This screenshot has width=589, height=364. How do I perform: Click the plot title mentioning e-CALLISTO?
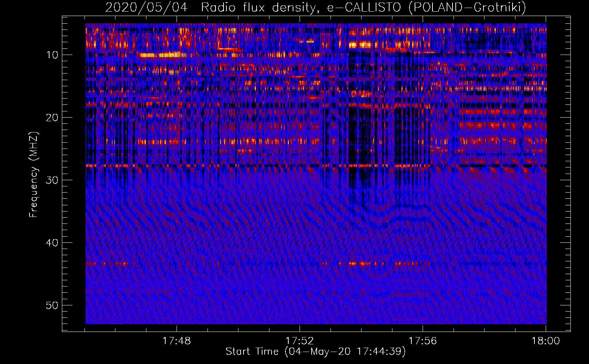click(x=316, y=7)
